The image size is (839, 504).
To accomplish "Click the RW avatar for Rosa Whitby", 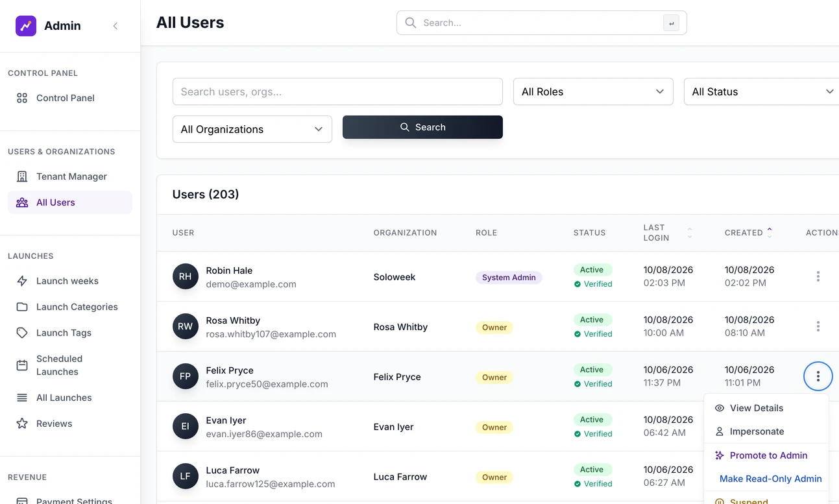I will coord(185,326).
